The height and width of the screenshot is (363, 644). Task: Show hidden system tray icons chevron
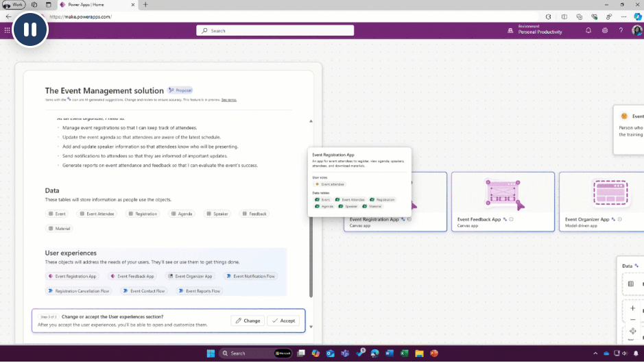click(595, 353)
